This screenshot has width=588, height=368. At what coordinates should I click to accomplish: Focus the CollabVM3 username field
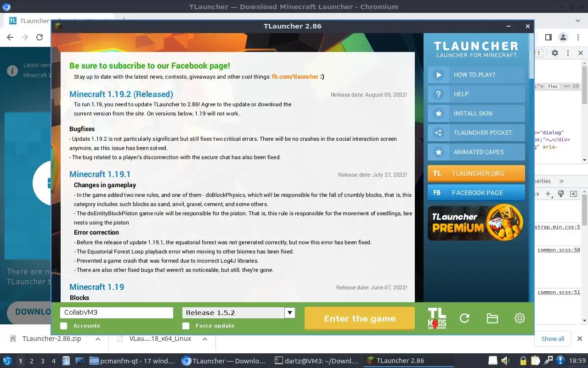click(x=117, y=312)
